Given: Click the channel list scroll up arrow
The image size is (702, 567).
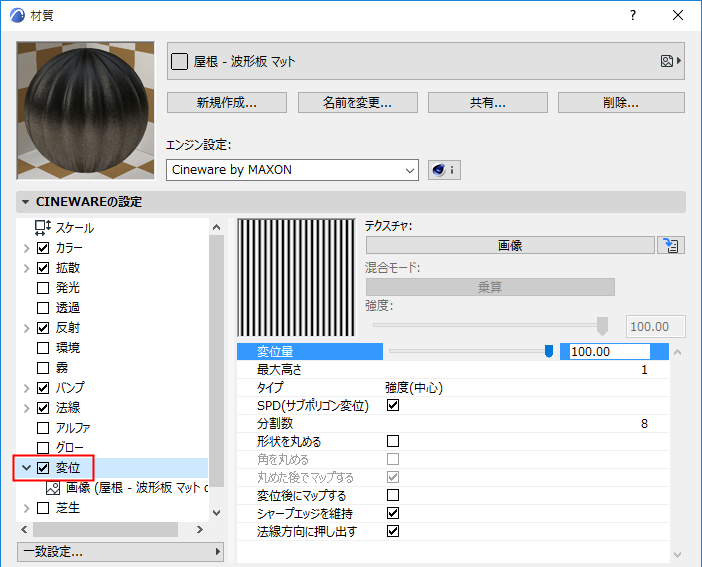Looking at the screenshot, I should tap(217, 227).
